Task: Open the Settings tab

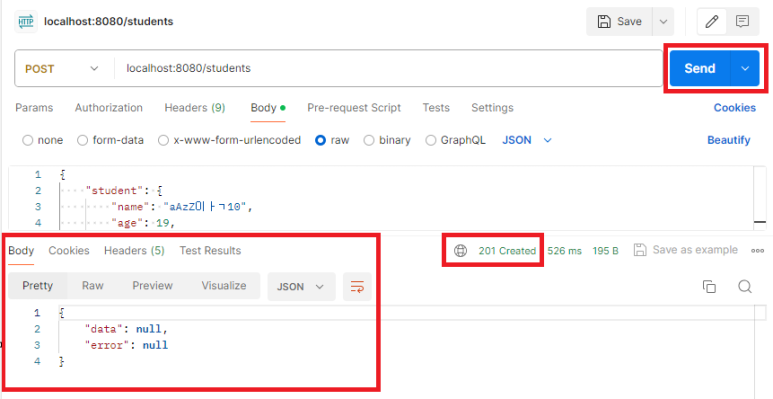Action: (x=492, y=108)
